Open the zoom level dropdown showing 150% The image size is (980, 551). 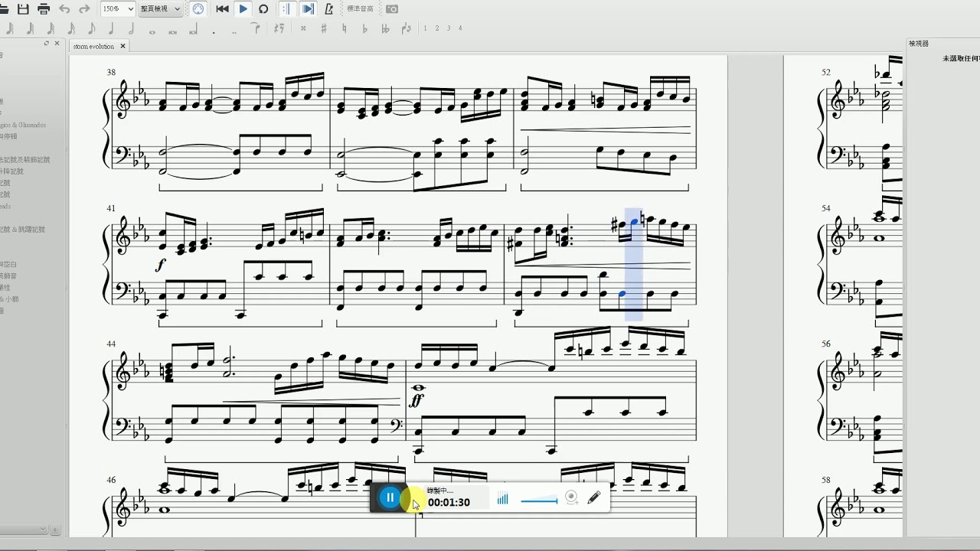click(118, 9)
